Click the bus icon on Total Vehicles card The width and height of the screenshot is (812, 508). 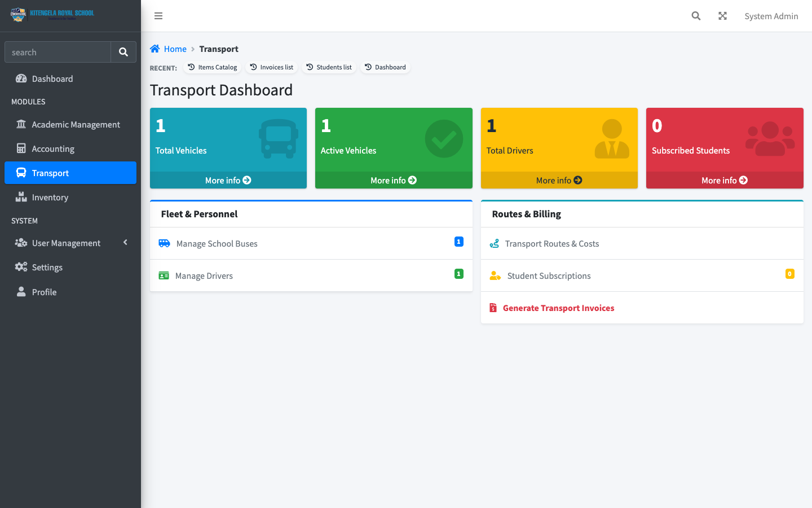pyautogui.click(x=279, y=138)
